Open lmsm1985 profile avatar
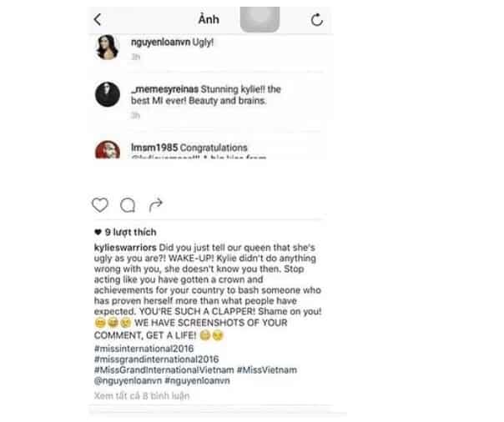Viewport: 504px width, 422px height. pos(108,149)
